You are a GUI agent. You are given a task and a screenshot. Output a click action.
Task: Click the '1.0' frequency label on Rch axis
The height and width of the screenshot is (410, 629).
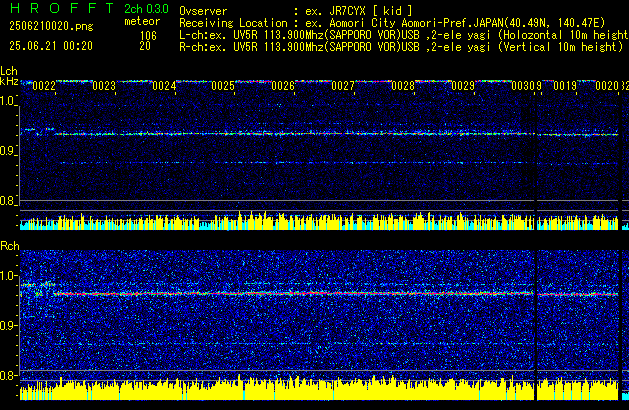coord(8,276)
